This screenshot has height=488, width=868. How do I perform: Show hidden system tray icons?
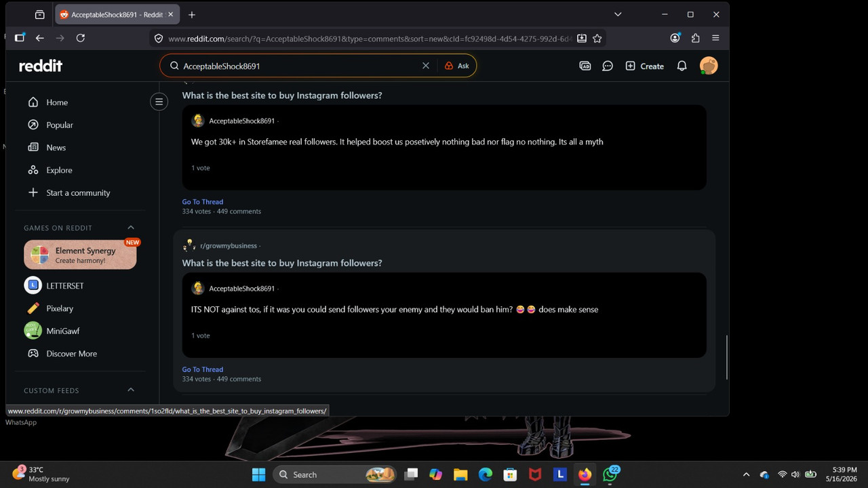(x=747, y=474)
